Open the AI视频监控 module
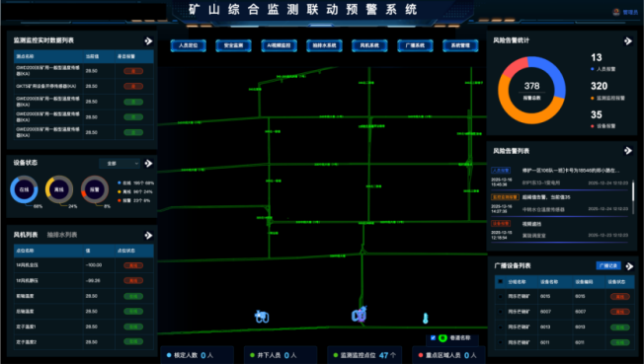The image size is (644, 364). (x=279, y=45)
